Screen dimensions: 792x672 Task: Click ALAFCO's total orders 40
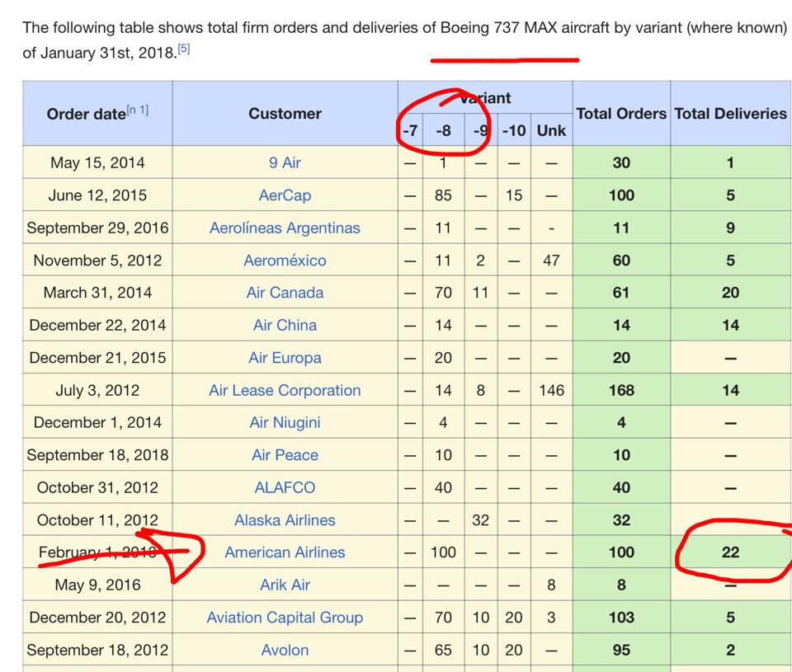click(621, 488)
